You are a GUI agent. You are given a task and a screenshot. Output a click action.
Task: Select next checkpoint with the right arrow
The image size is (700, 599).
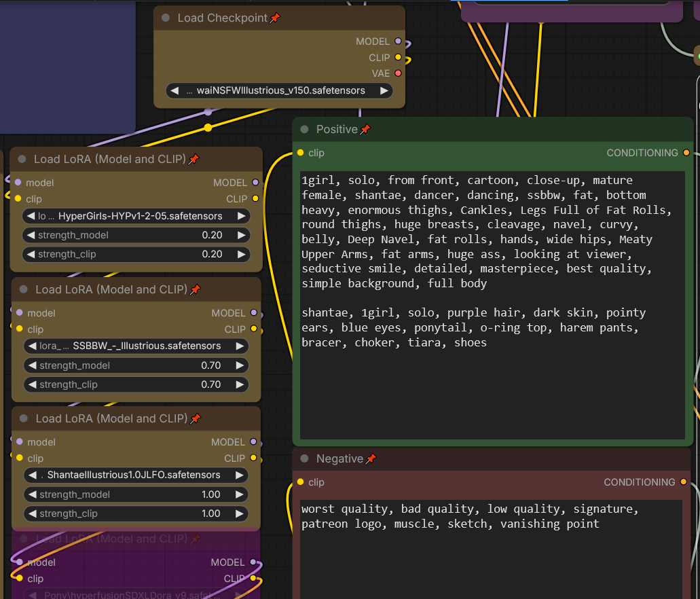[384, 90]
